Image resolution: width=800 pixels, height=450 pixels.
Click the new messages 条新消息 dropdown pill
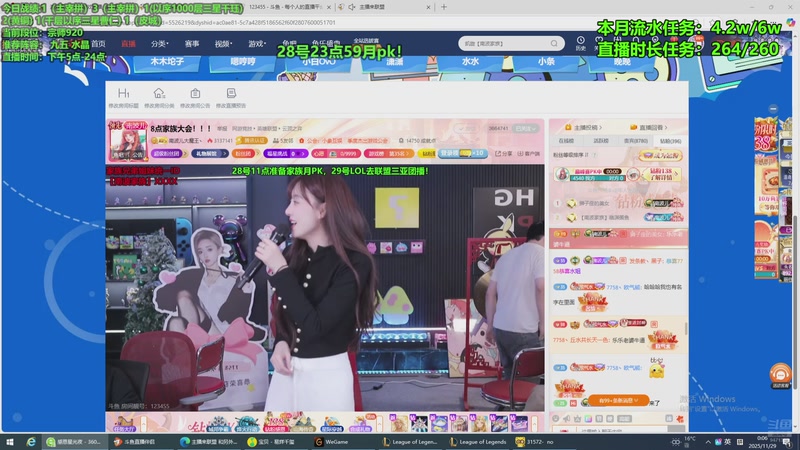[x=618, y=401]
